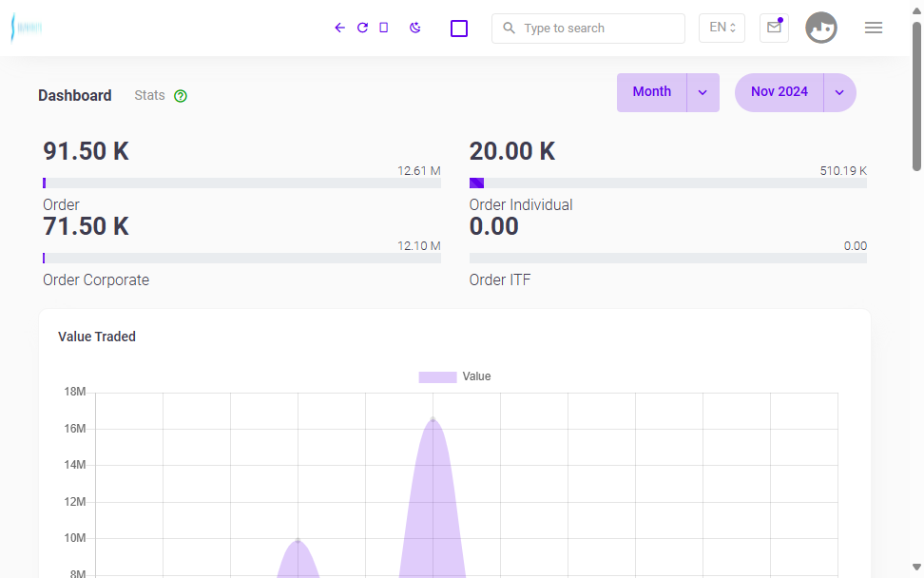The height and width of the screenshot is (578, 924).
Task: Open the user avatar menu
Action: [x=821, y=28]
